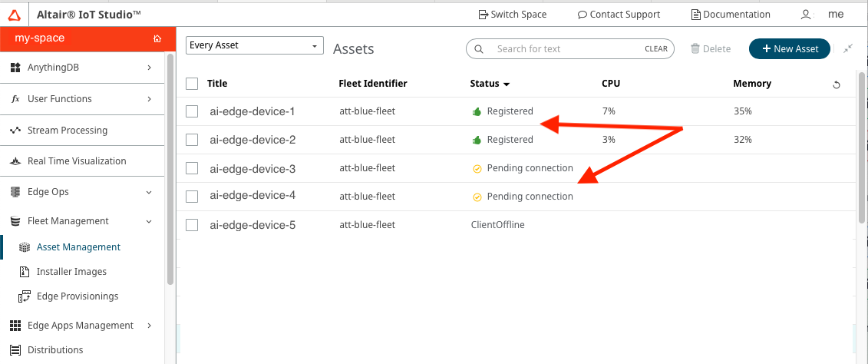The image size is (868, 364).
Task: Go to Real Time Visualization
Action: (77, 161)
